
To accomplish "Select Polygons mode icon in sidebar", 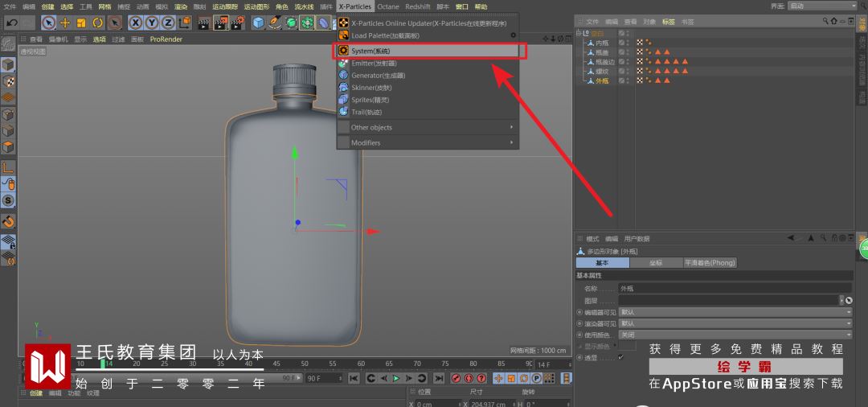I will (8, 147).
